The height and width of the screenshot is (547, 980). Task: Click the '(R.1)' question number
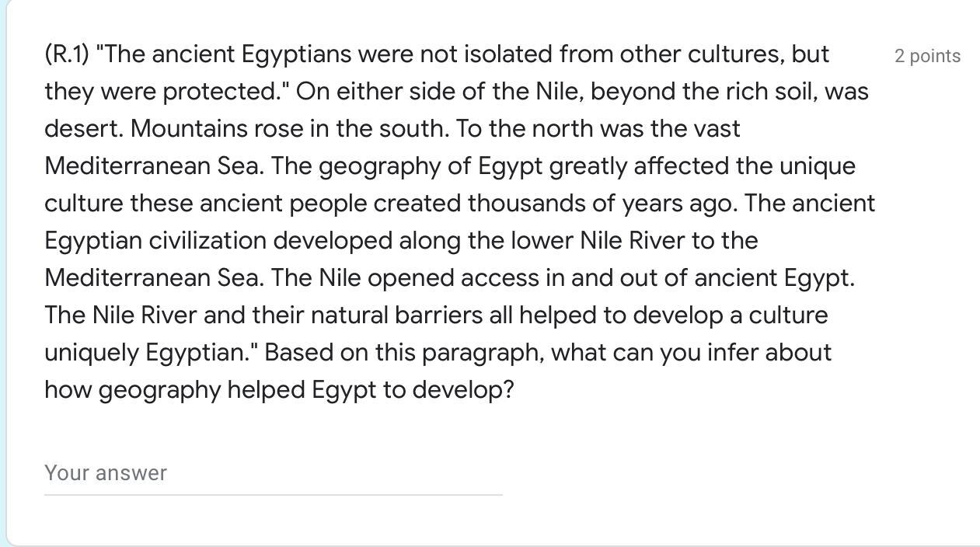coord(67,54)
